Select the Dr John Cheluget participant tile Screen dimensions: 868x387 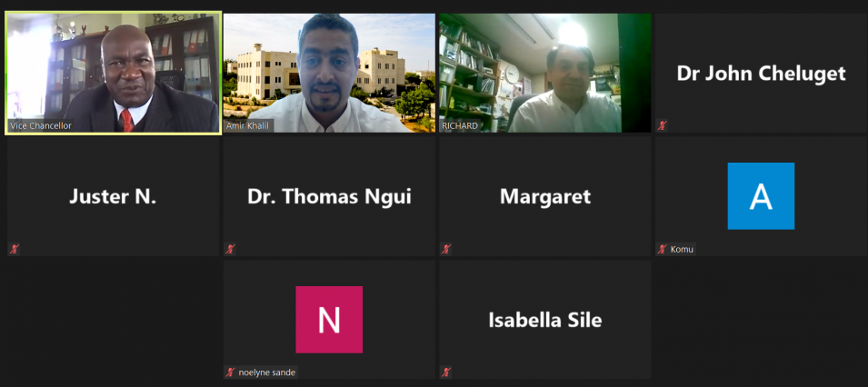[x=761, y=73]
